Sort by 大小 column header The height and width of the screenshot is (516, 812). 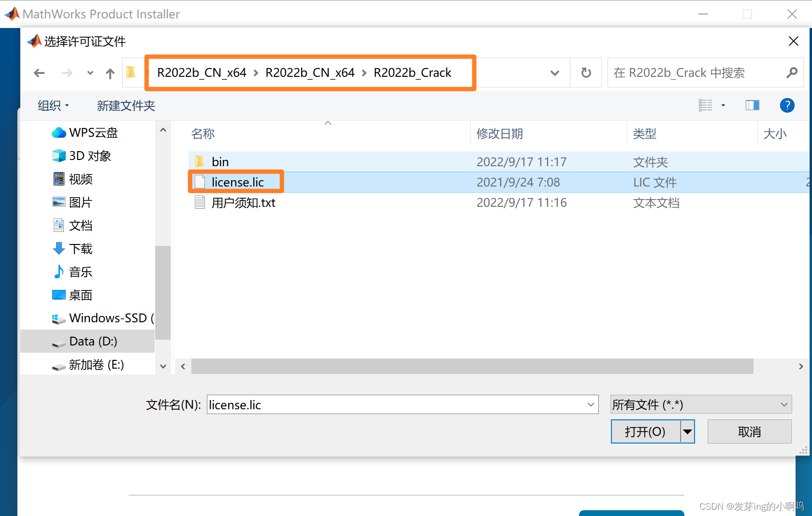(x=775, y=134)
